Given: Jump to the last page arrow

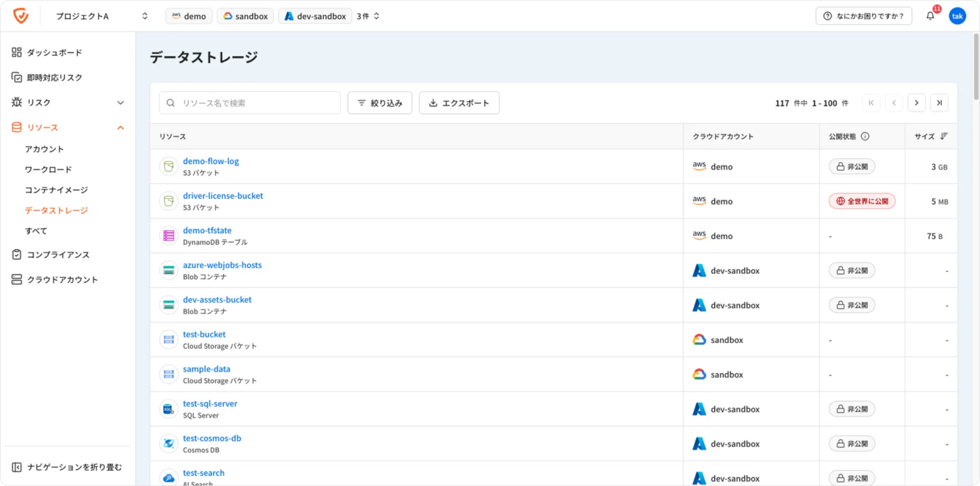Looking at the screenshot, I should 939,103.
